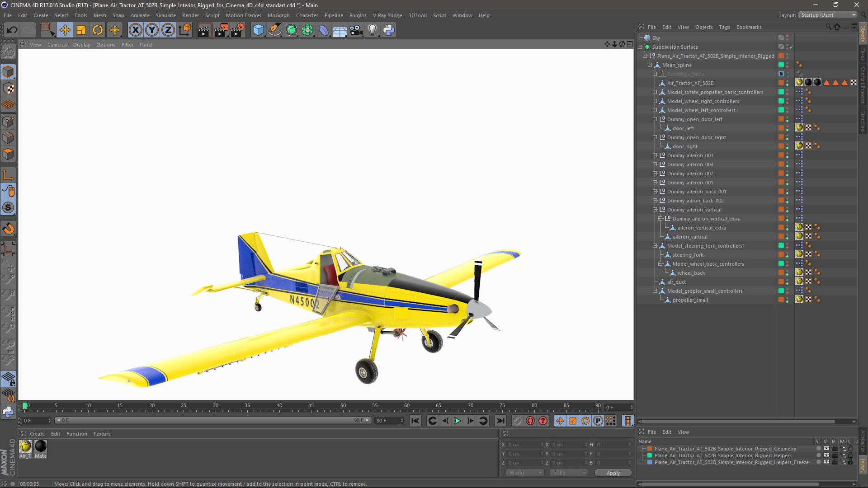Toggle visibility dots for propeller_small
Screen dimensions: 868x488
point(787,300)
